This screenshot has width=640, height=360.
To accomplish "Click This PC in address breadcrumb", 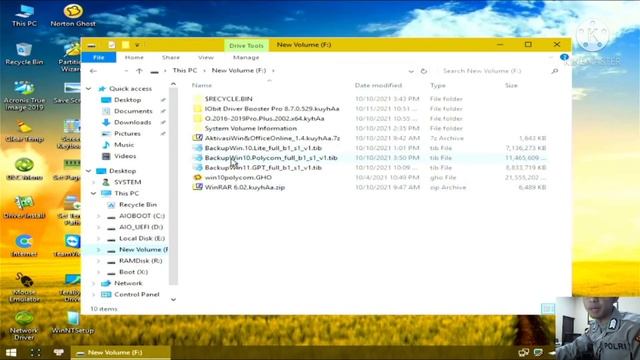I will [x=184, y=71].
